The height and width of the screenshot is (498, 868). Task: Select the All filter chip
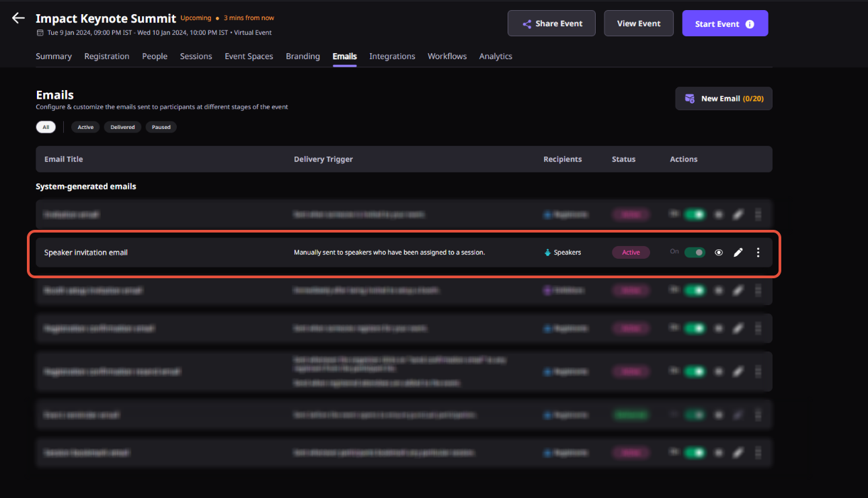point(46,127)
